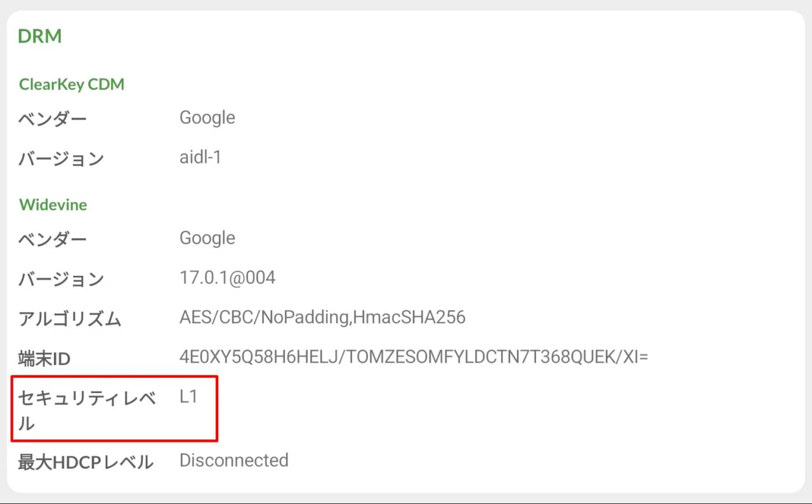Click the 17.0.1@004 version value
Screen dimensions: 812x504
228,278
